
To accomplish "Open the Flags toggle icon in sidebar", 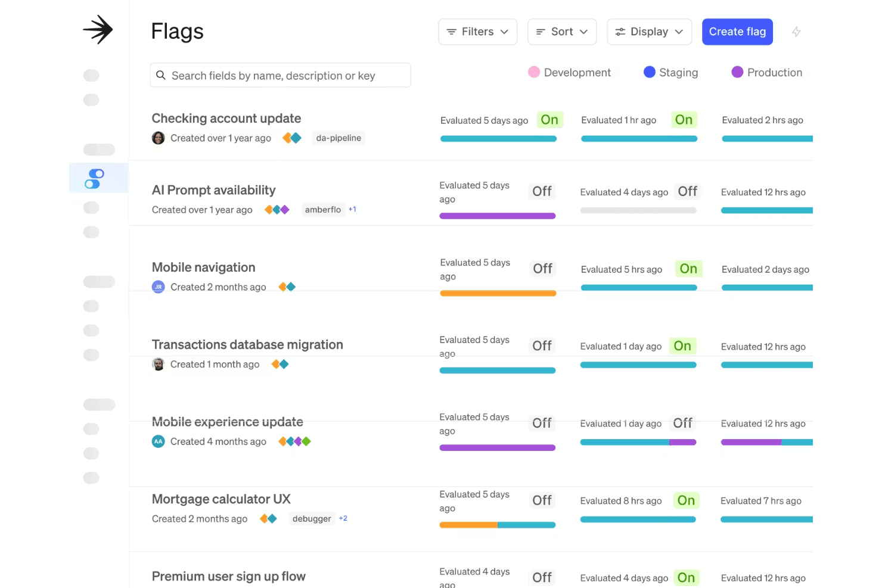I will tap(94, 178).
